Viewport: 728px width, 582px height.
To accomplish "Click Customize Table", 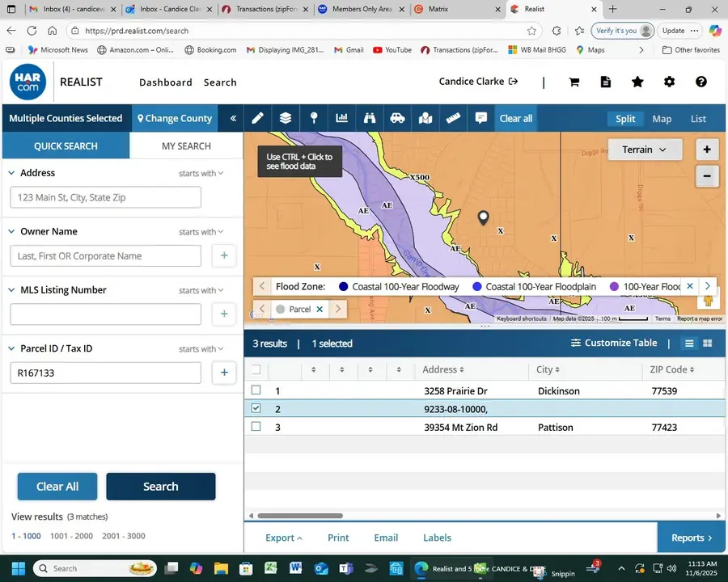I will (614, 344).
